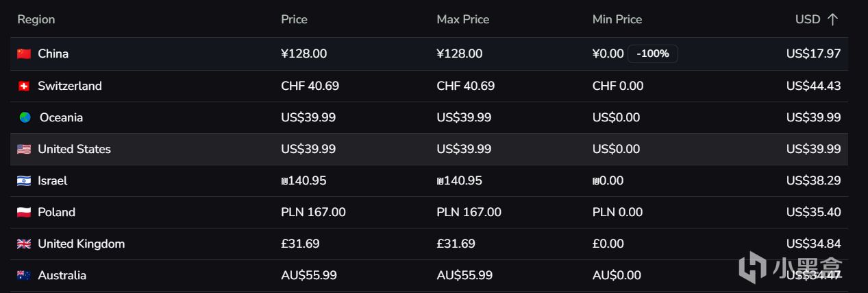
Task: Sort by Max Price column header
Action: pos(463,19)
